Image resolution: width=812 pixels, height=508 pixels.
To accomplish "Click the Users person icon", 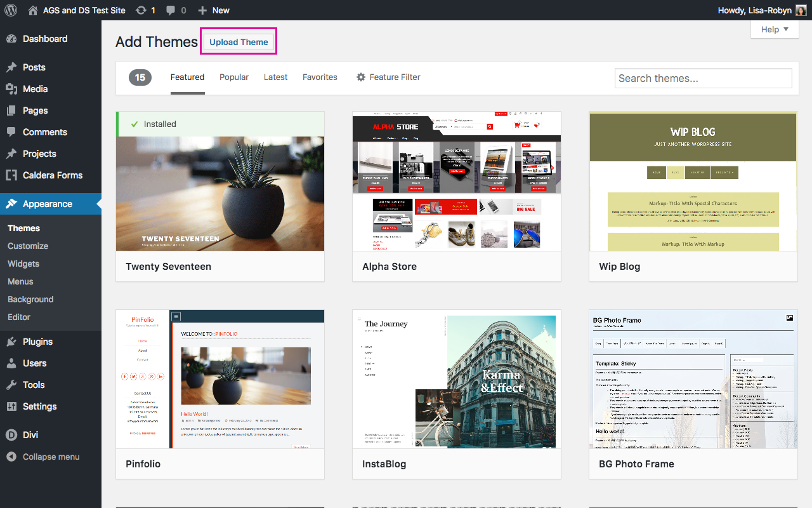I will [11, 363].
